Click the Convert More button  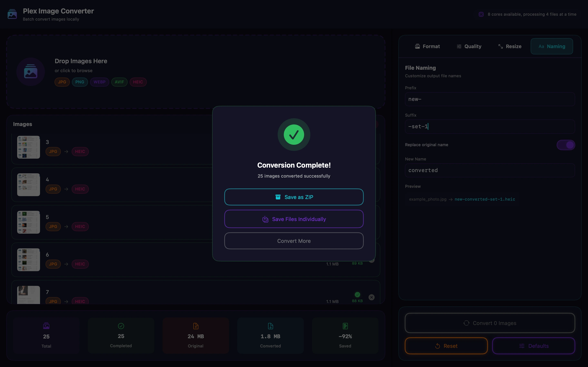[x=294, y=241]
